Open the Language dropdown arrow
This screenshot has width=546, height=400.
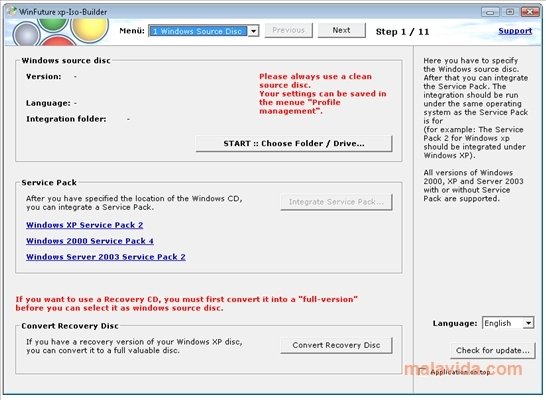tap(528, 323)
